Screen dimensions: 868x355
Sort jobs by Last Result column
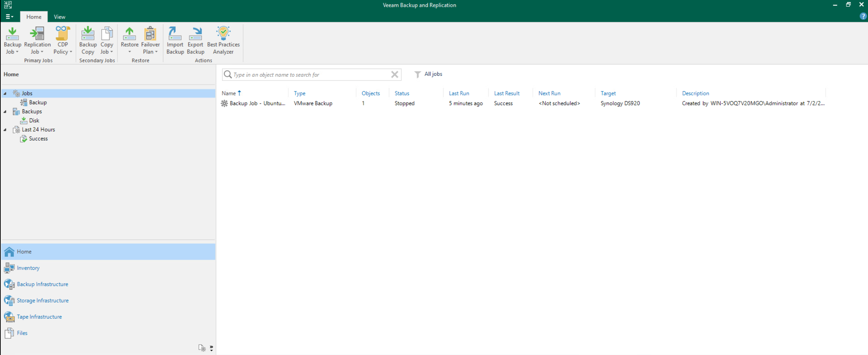pos(507,93)
